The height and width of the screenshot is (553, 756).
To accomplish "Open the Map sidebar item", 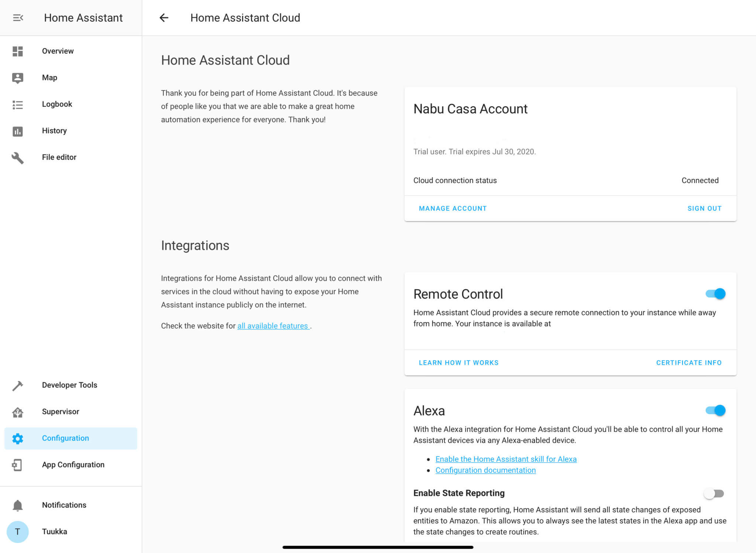I will pyautogui.click(x=71, y=78).
